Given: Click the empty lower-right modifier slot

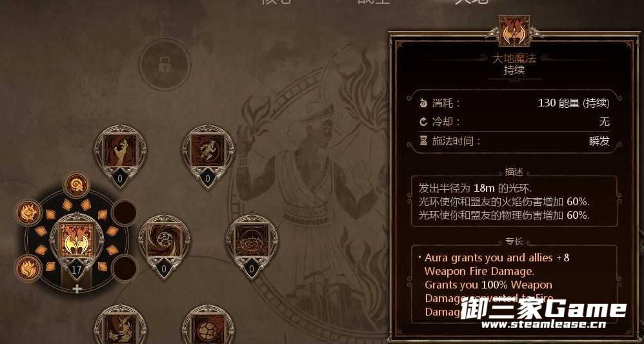Looking at the screenshot, I should coord(125,268).
